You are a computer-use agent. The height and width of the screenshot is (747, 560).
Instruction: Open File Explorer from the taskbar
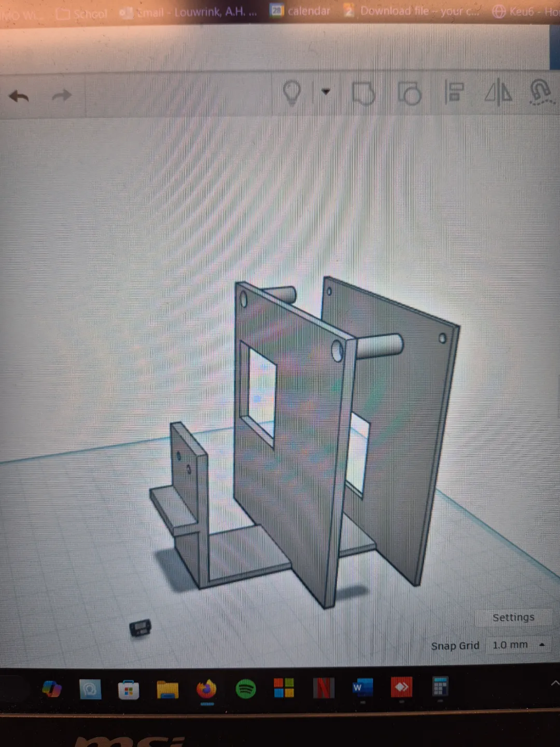tap(167, 690)
